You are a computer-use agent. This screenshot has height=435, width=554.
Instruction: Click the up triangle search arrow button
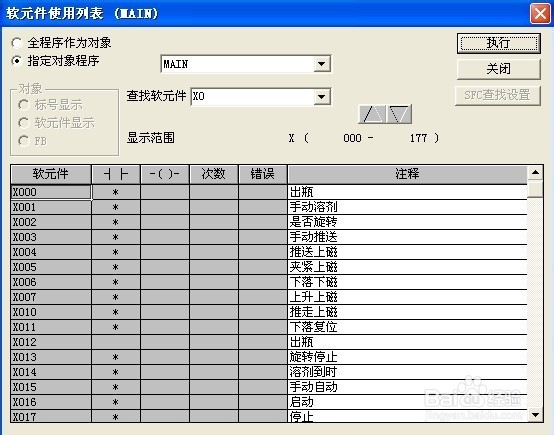372,114
